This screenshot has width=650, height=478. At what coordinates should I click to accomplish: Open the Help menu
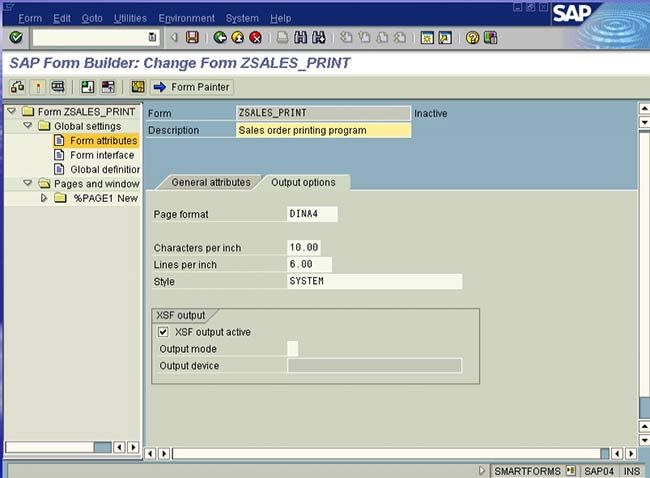[x=280, y=18]
